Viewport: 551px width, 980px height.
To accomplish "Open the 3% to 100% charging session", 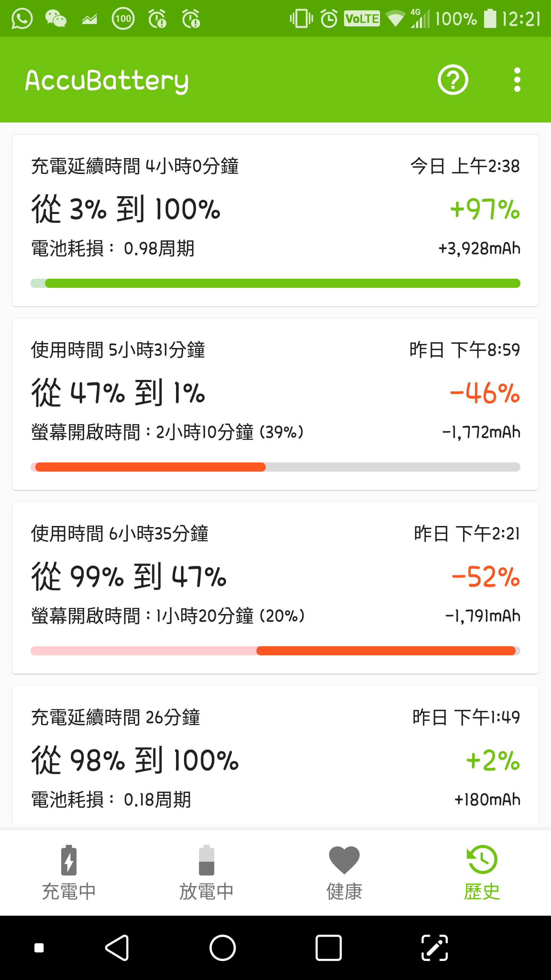I will point(275,220).
